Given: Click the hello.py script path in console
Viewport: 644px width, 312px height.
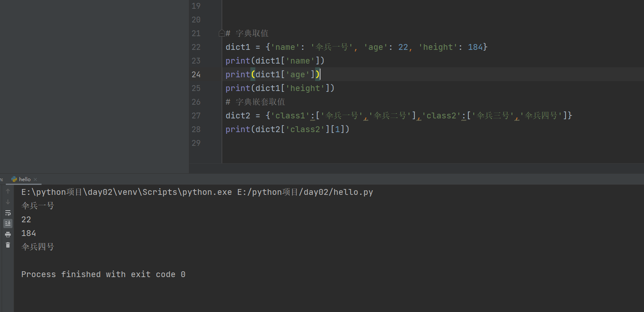Looking at the screenshot, I should [x=305, y=192].
